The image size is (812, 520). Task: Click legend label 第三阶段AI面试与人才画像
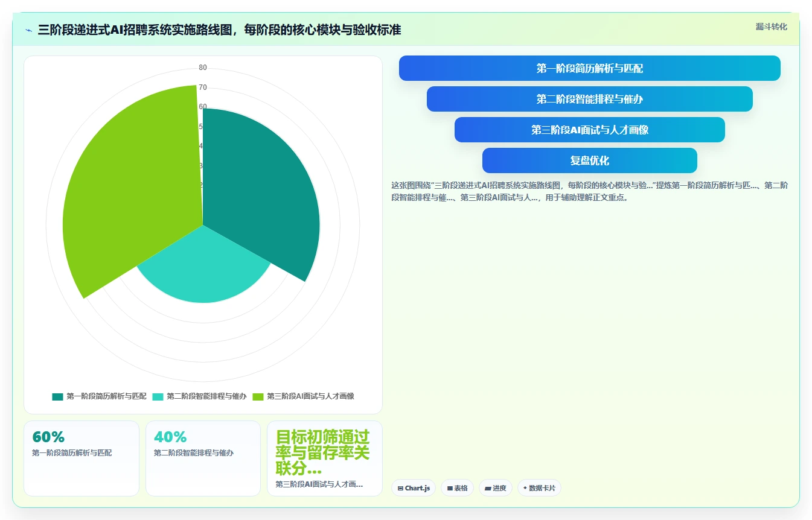(x=310, y=396)
